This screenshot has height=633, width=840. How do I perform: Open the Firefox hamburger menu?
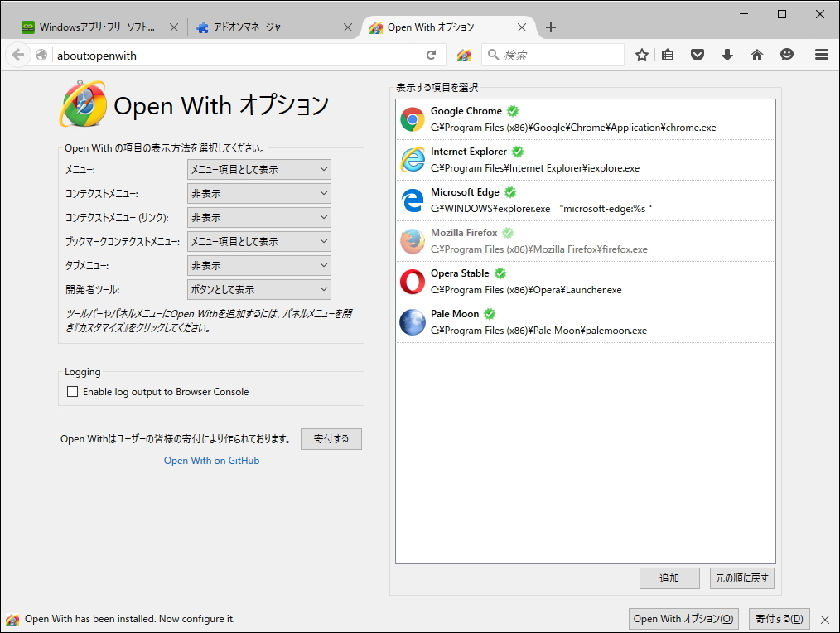click(821, 55)
